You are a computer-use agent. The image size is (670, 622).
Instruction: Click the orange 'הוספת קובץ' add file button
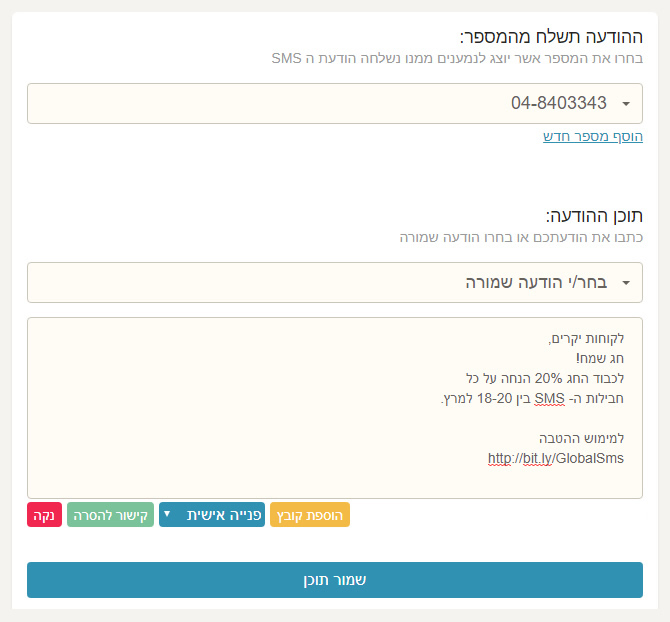[x=310, y=515]
